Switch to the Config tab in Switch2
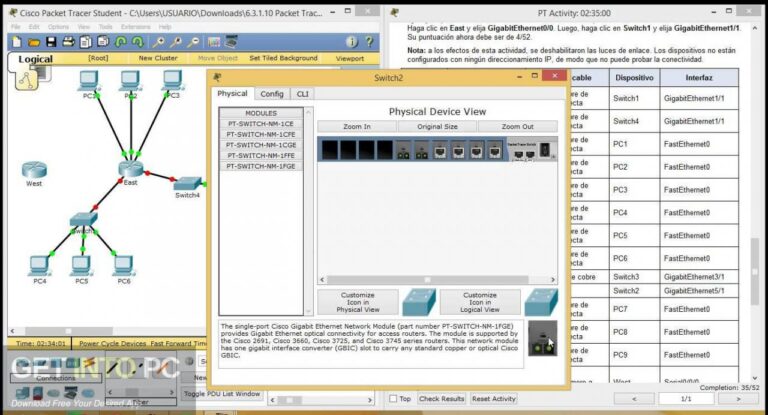This screenshot has width=768, height=415. coord(272,94)
